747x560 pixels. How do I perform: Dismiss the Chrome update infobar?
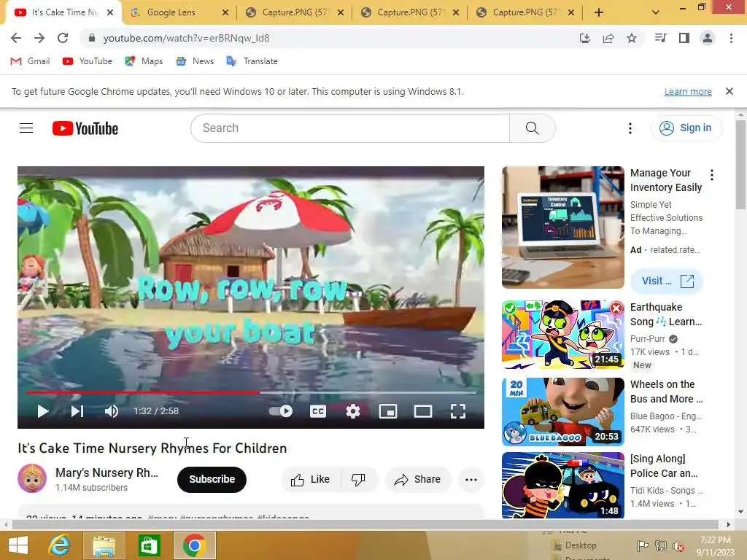(x=729, y=91)
